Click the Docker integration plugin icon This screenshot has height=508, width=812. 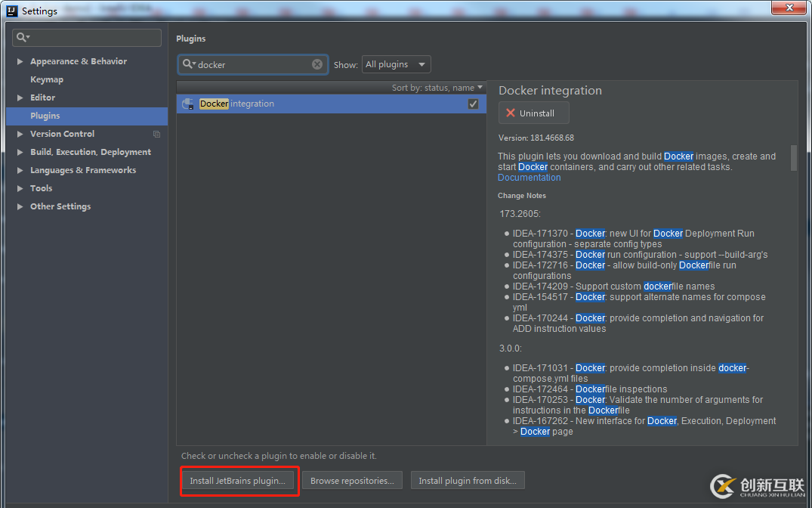click(x=189, y=104)
